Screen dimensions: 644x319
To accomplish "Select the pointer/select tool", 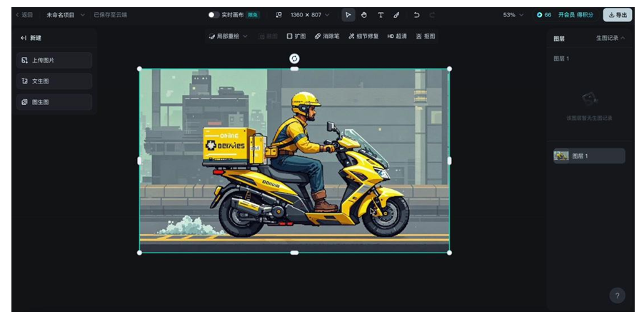I will pyautogui.click(x=348, y=14).
